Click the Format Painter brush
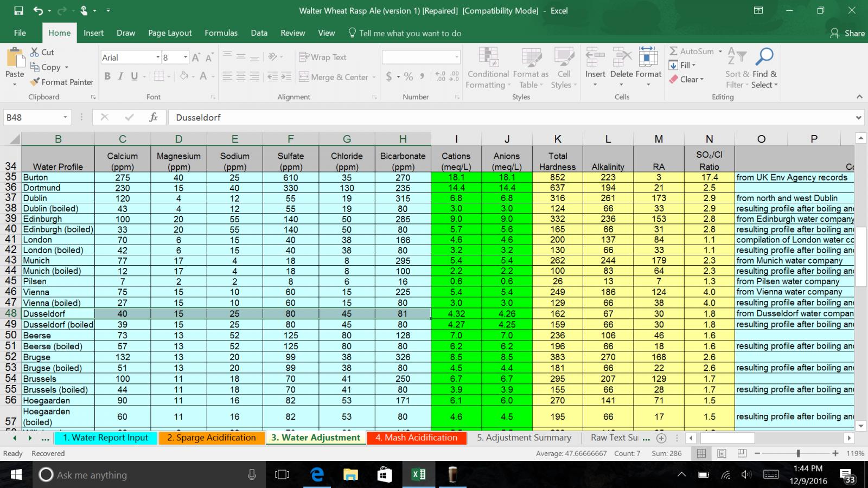 (x=35, y=82)
